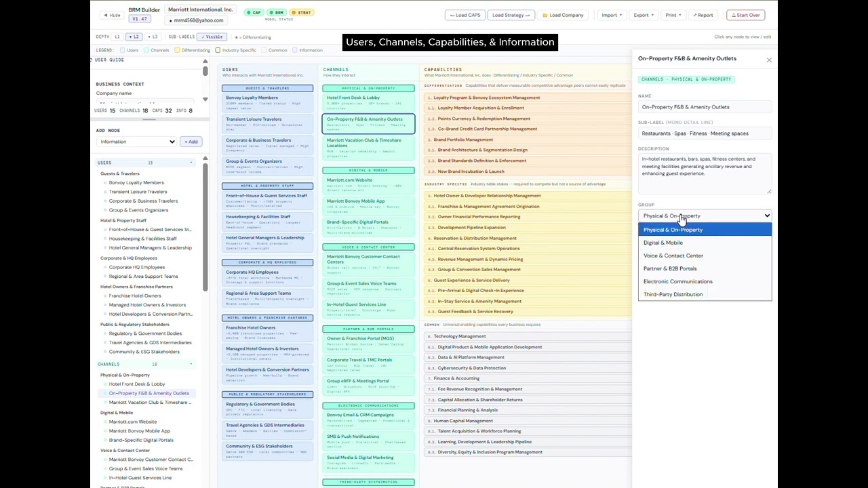Toggle the Users legend checkbox

(123, 50)
